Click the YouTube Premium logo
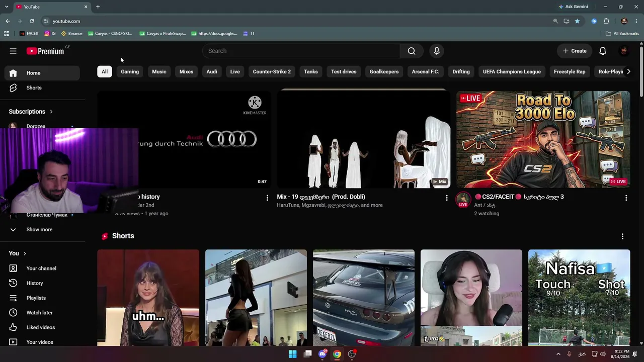Screen dimensions: 644x362 [45, 51]
